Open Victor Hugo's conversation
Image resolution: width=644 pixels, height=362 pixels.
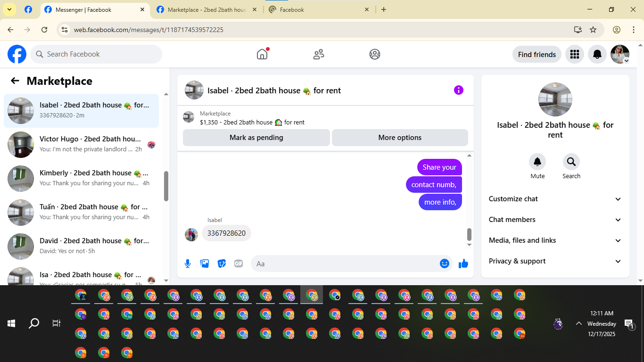click(81, 145)
